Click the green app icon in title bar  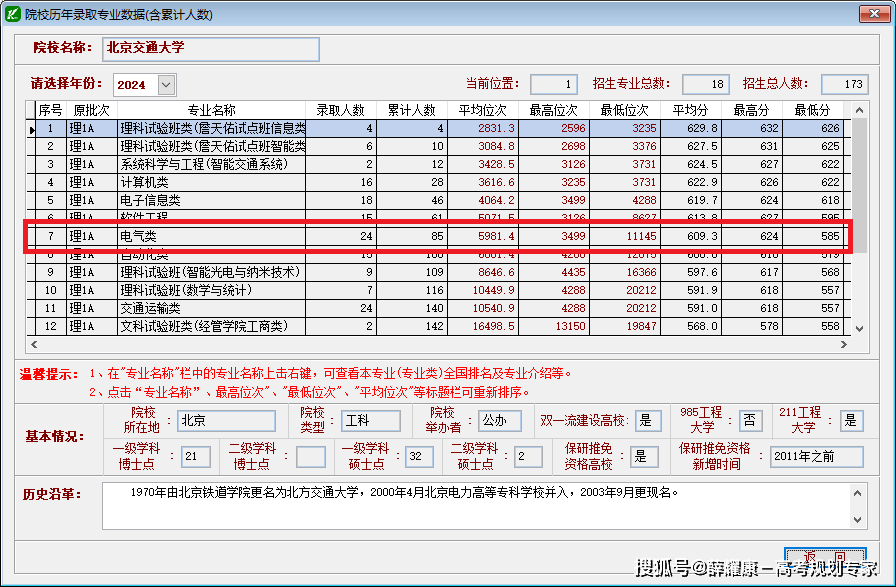pos(13,14)
